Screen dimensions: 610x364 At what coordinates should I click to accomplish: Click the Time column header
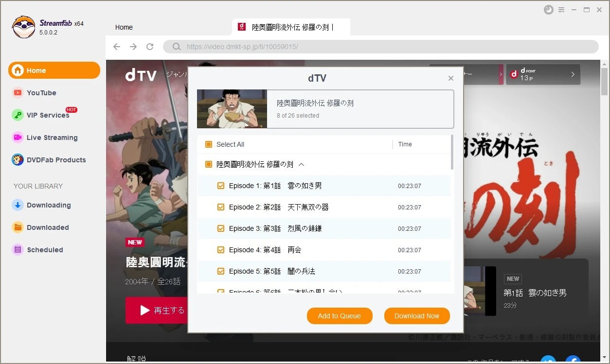[405, 144]
